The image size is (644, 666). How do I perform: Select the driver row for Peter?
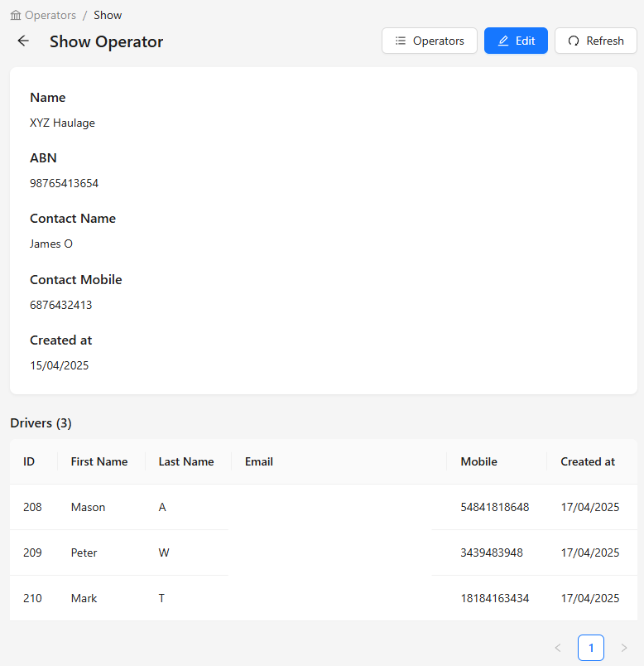pyautogui.click(x=324, y=553)
